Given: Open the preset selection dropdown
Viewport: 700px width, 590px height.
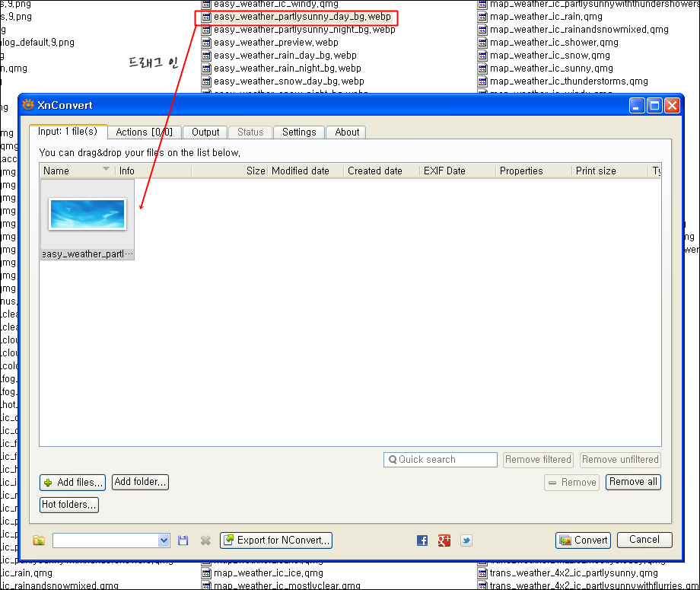Looking at the screenshot, I should (164, 541).
